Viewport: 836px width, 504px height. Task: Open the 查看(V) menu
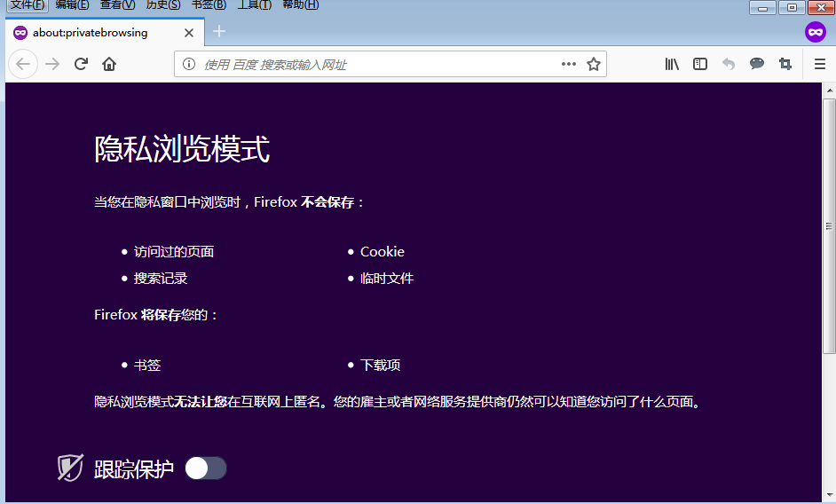click(117, 5)
